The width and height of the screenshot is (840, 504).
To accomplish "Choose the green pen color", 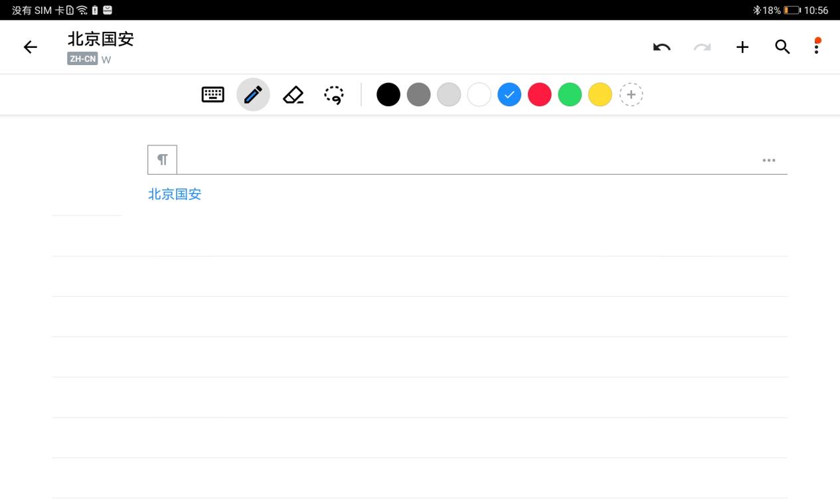I will (570, 95).
